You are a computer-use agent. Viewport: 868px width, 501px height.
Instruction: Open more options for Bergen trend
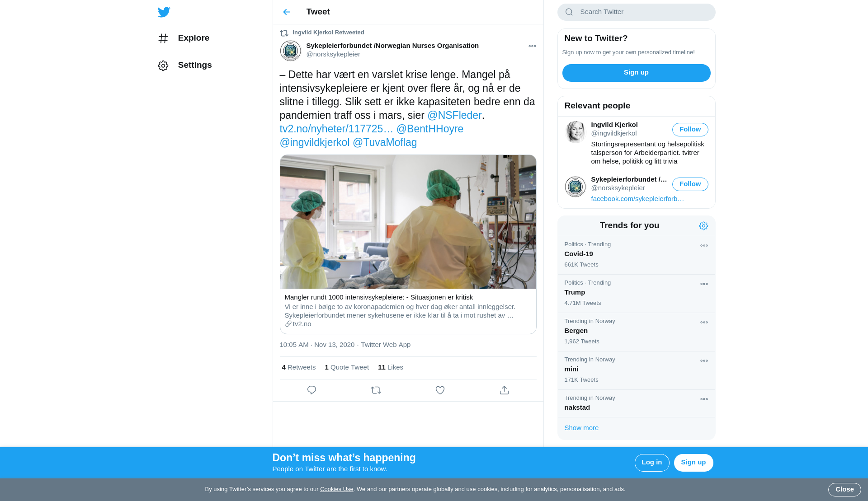pyautogui.click(x=704, y=323)
